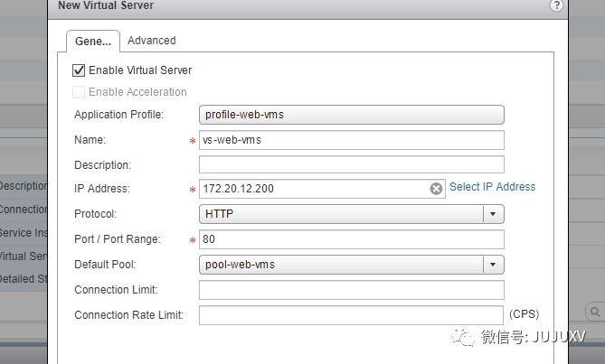Screen dimensions: 605x364
Task: Expand the Protocol dropdown arrow
Action: (493, 214)
